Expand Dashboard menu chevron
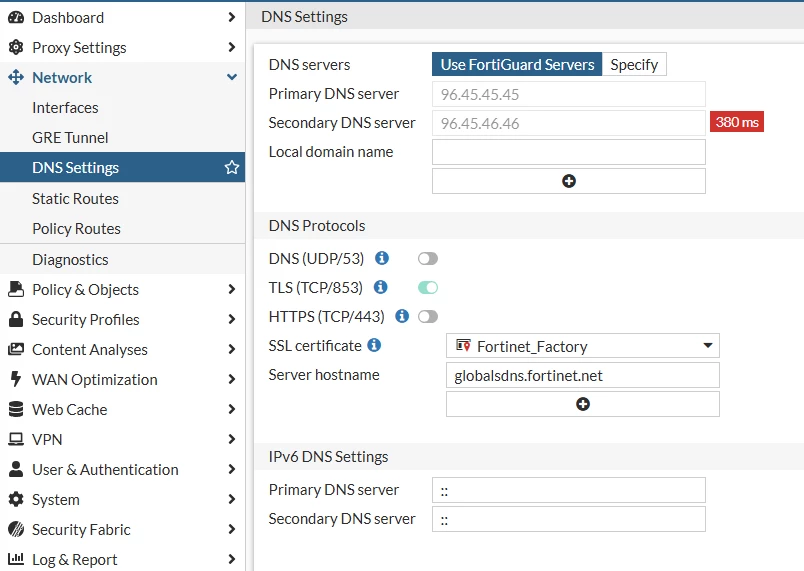This screenshot has width=804, height=571. (232, 17)
